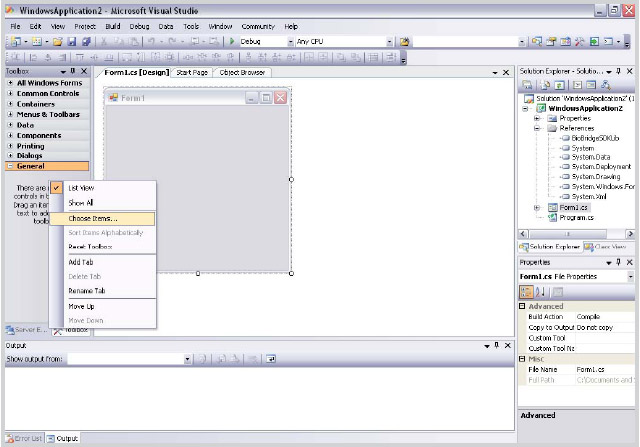Screen dimensions: 640x447
Task: Switch to the Error List tab
Action: click(x=24, y=439)
